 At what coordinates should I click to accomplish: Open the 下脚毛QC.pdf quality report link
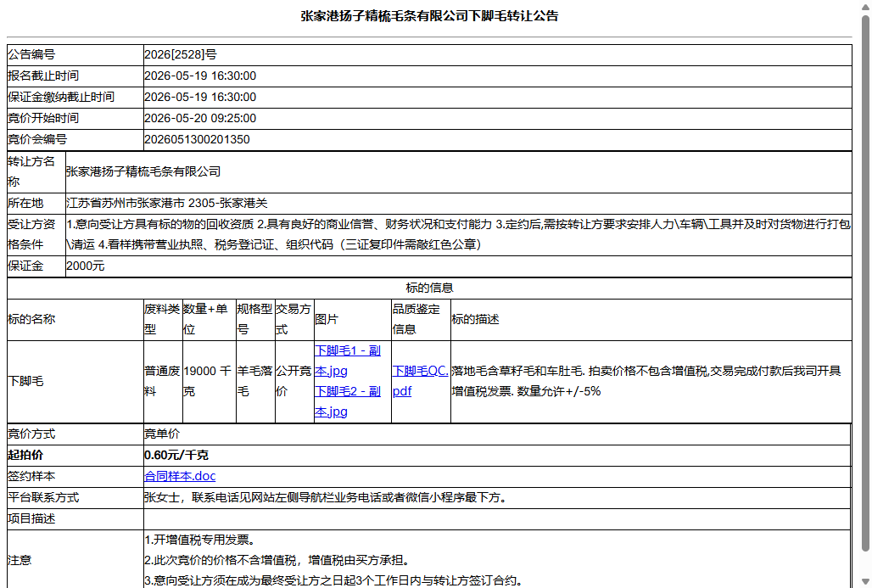421,381
